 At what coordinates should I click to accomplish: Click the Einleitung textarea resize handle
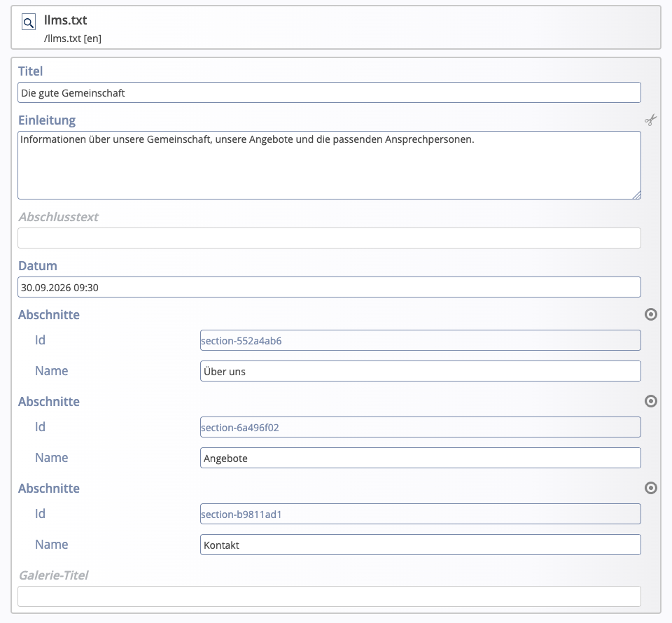[x=637, y=195]
